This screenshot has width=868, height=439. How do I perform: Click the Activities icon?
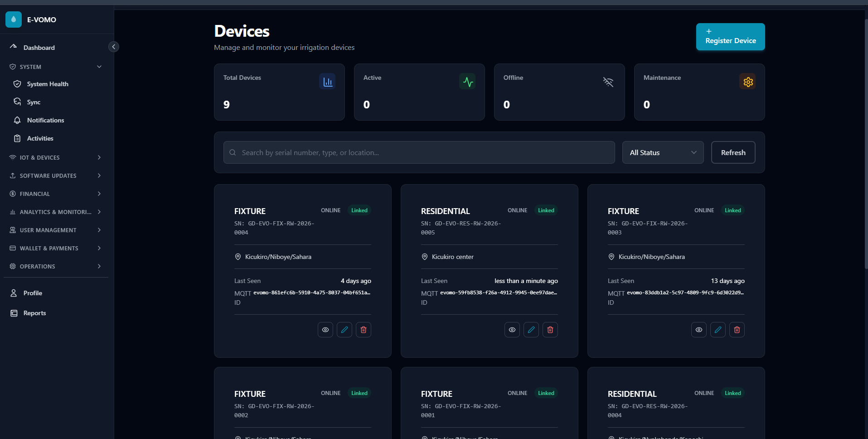pyautogui.click(x=17, y=138)
